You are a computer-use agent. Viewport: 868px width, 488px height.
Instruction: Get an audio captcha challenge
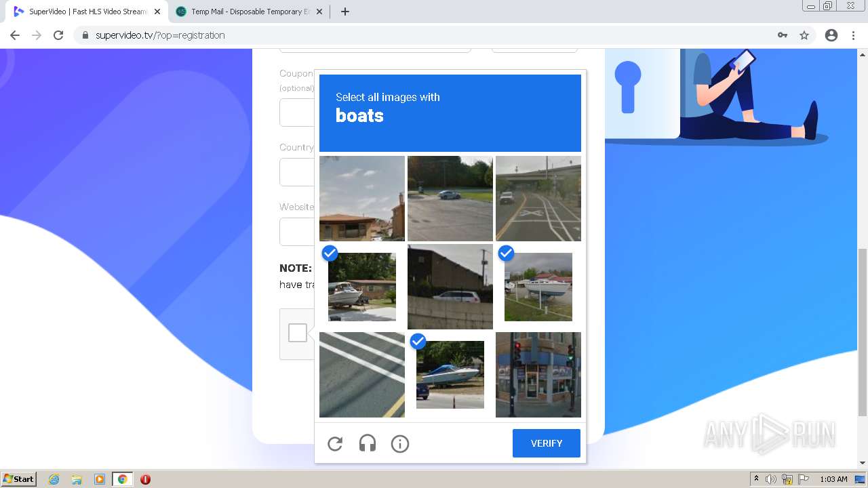click(x=368, y=444)
